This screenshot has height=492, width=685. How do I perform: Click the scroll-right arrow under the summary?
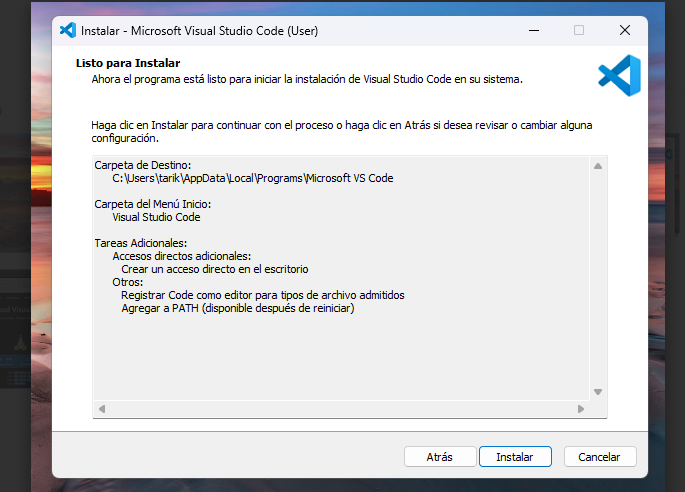pos(580,409)
